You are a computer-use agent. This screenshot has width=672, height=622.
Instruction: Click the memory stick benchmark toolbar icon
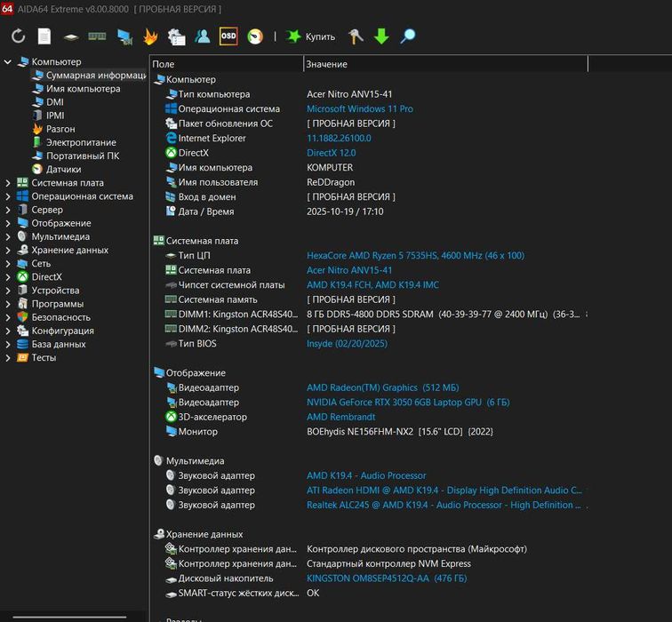click(97, 36)
